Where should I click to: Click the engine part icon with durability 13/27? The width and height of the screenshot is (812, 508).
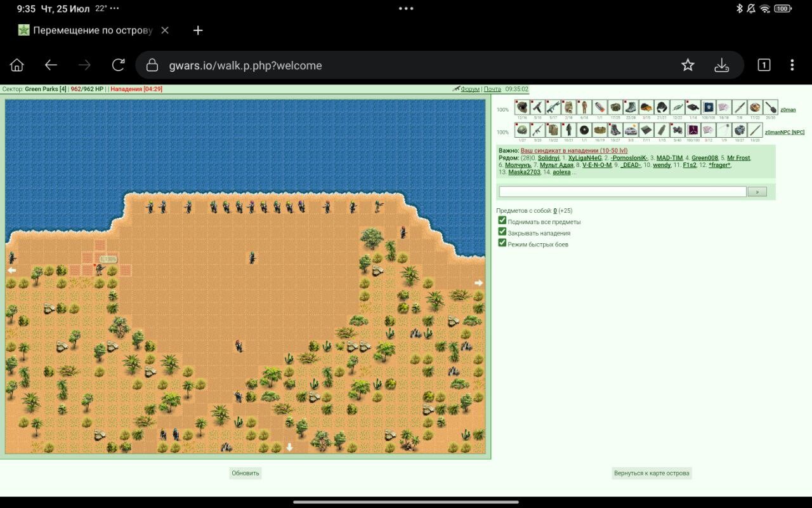click(740, 130)
